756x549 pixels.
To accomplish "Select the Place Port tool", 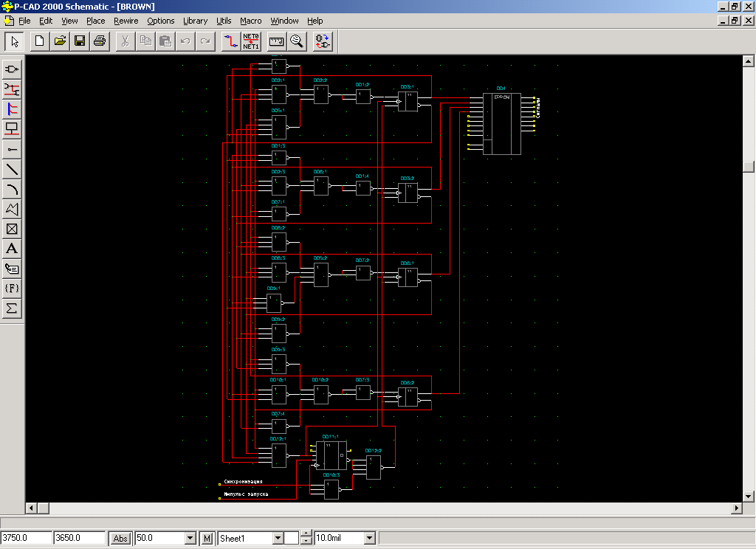I will 12,129.
